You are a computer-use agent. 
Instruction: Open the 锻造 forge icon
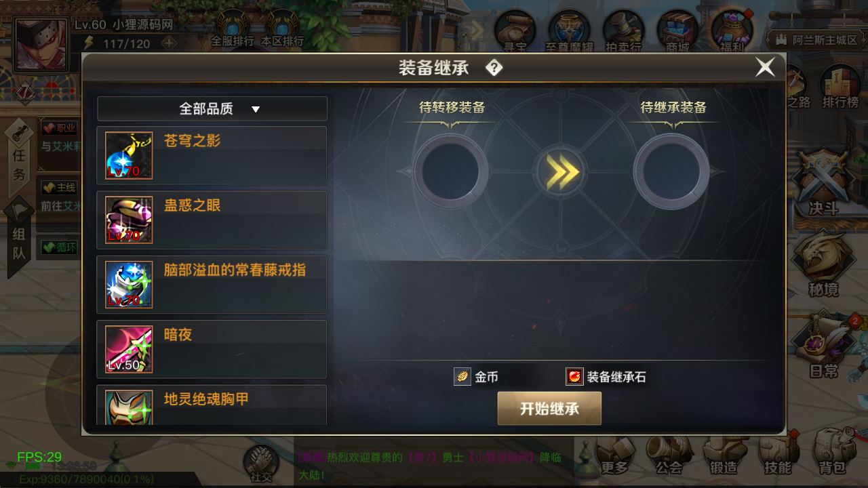click(x=723, y=455)
